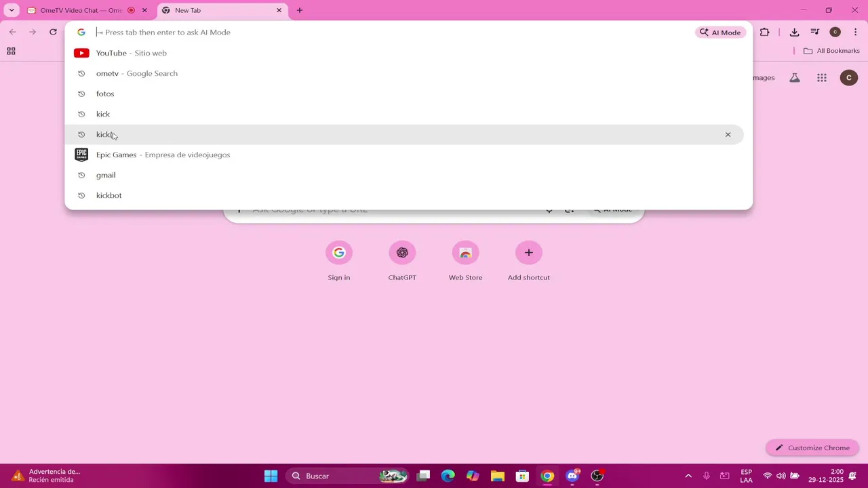Show hidden system tray icons
Image resolution: width=868 pixels, height=488 pixels.
click(x=688, y=476)
